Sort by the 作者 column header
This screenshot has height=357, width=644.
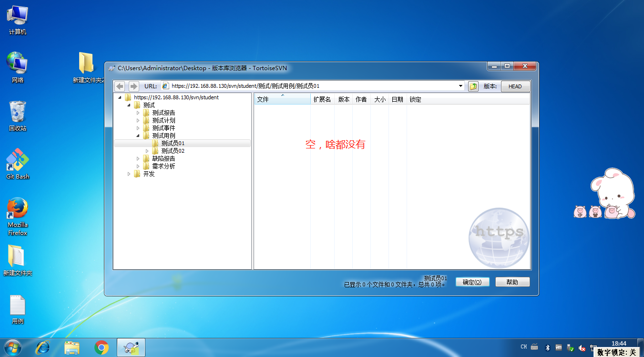(x=361, y=99)
